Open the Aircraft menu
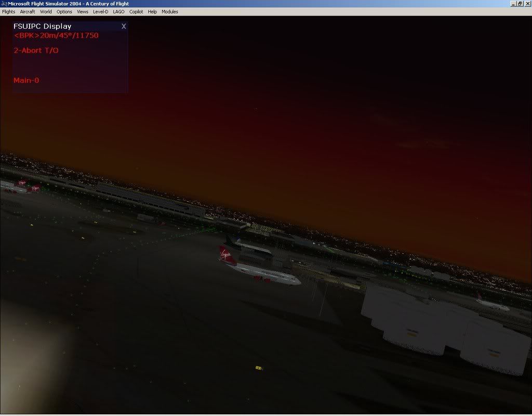 (28, 11)
